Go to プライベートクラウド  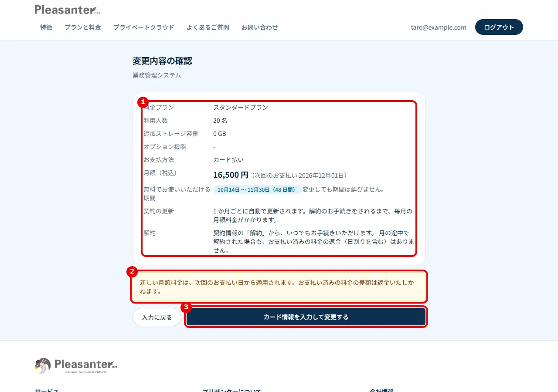click(x=144, y=27)
